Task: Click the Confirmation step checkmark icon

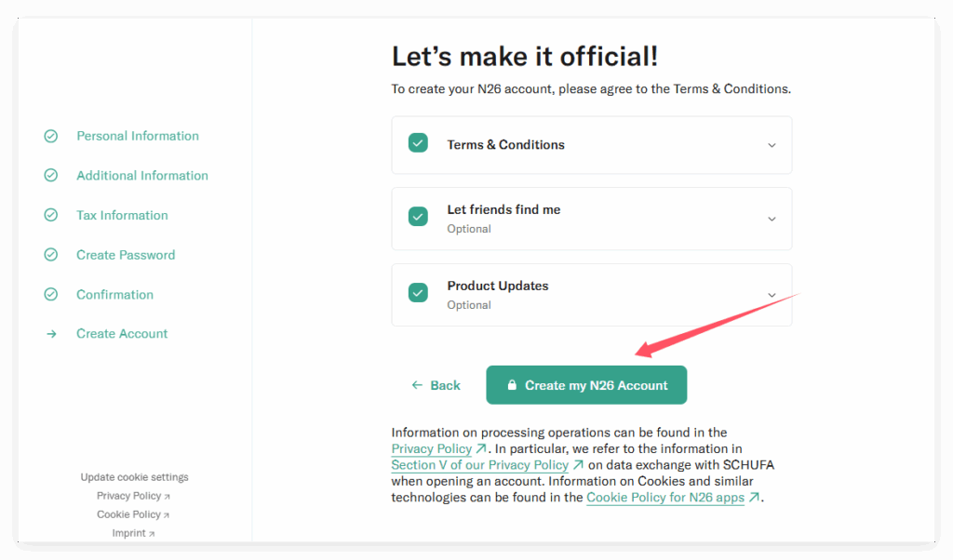Action: 51,295
